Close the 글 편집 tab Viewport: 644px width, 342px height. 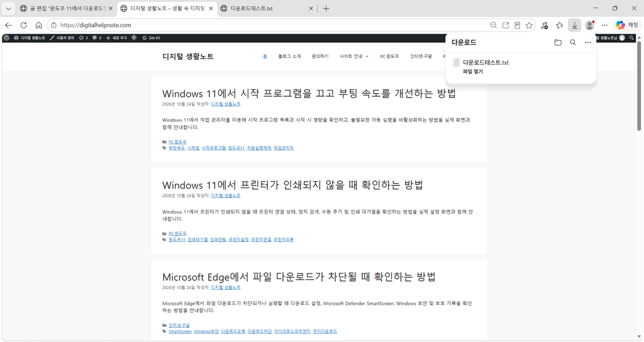[x=111, y=8]
